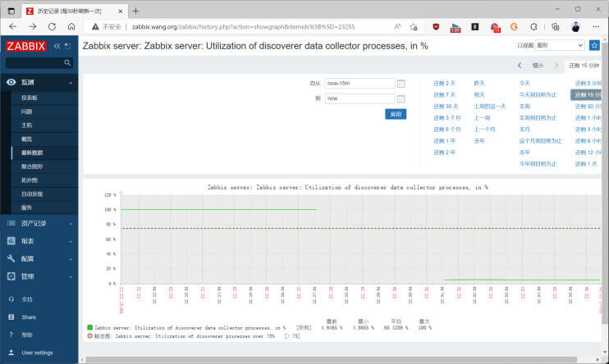Expand the 管理 menu section
Screen dimensions: 609x364
(x=71, y=277)
